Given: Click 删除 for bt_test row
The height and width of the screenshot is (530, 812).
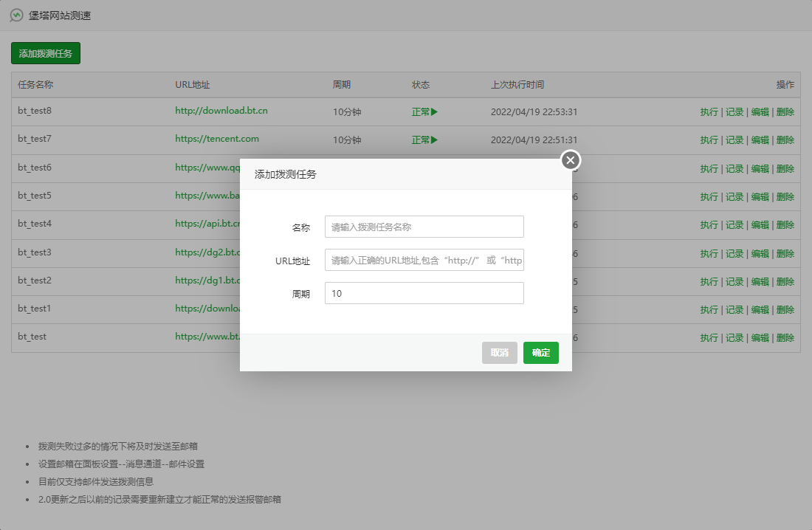Looking at the screenshot, I should tap(785, 337).
